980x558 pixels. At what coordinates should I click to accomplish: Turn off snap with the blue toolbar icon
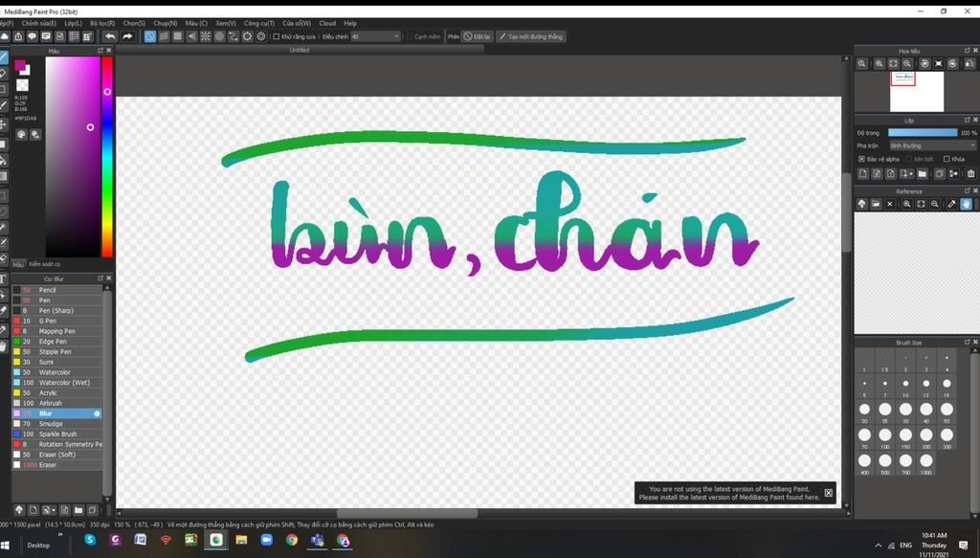[150, 37]
